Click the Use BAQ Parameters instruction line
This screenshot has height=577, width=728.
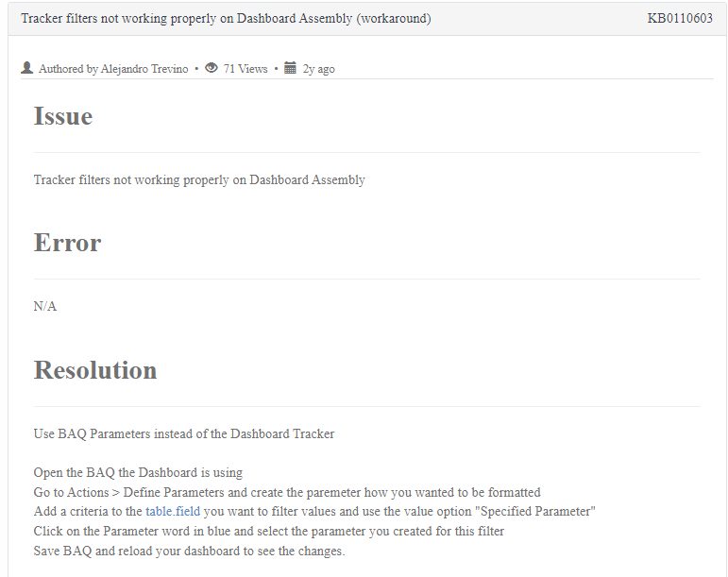coord(184,433)
